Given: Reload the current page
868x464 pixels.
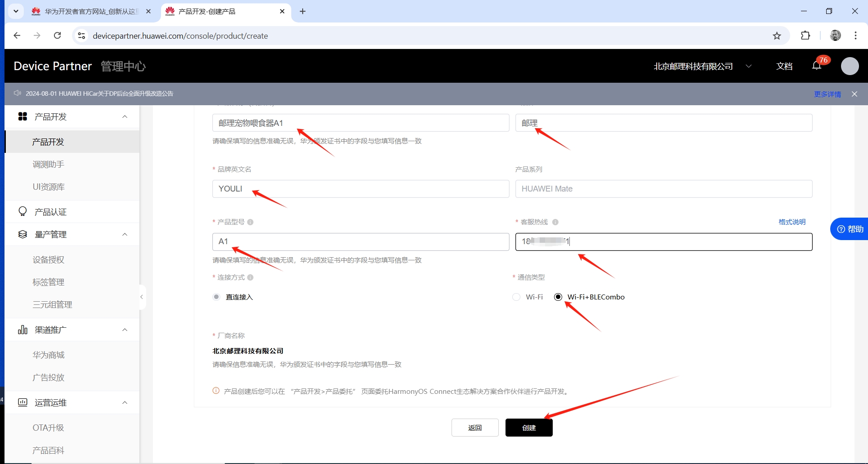Looking at the screenshot, I should coord(57,36).
